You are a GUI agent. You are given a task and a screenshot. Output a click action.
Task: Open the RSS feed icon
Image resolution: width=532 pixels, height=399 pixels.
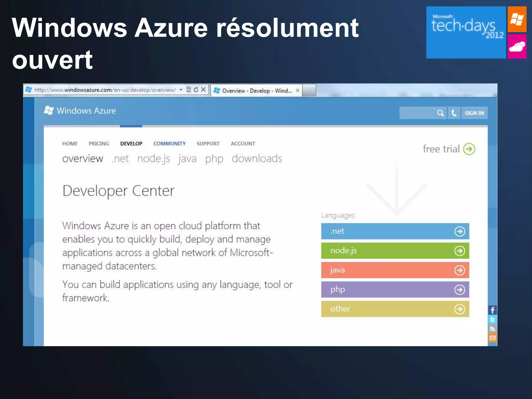(x=493, y=329)
